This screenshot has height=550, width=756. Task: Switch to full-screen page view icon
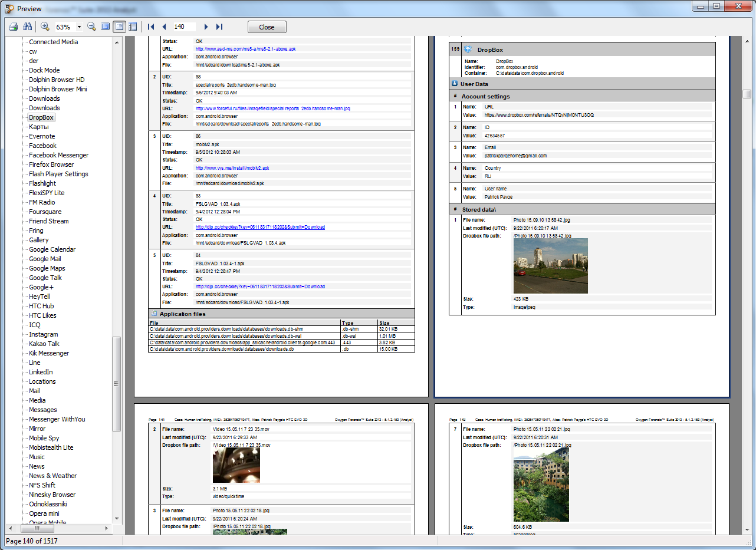[x=105, y=27]
